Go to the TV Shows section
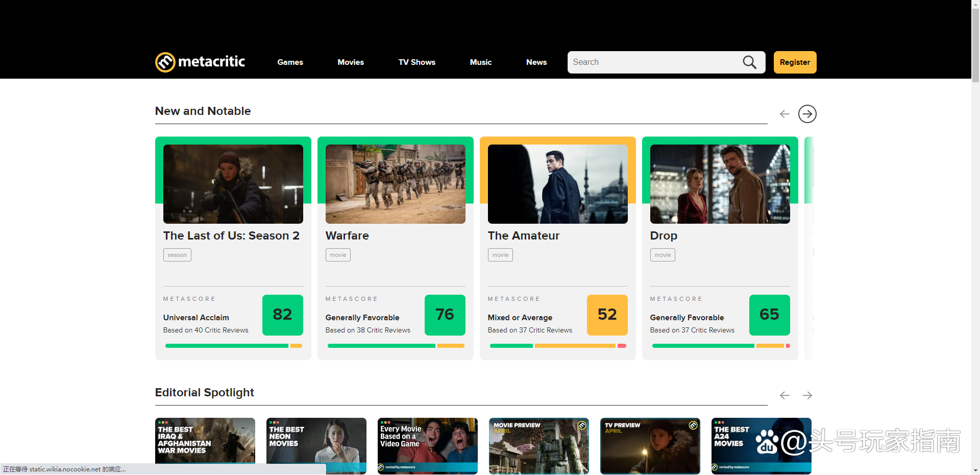The image size is (980, 475). (x=416, y=62)
